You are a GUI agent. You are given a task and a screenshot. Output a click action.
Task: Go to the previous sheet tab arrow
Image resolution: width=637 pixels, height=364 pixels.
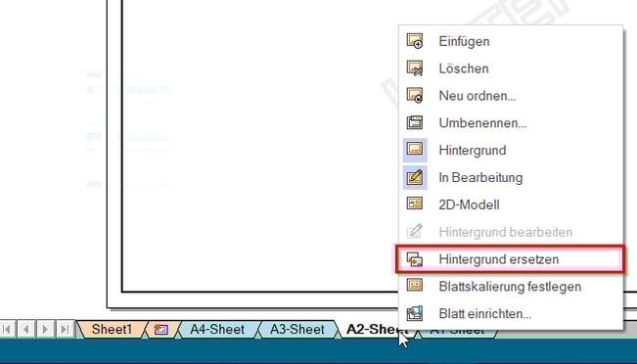tap(26, 329)
